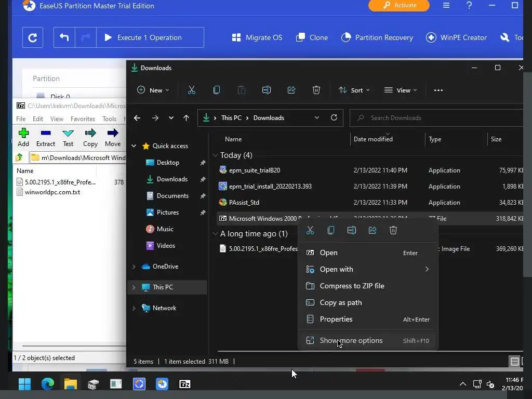Open the Windows Start menu

[x=24, y=384]
